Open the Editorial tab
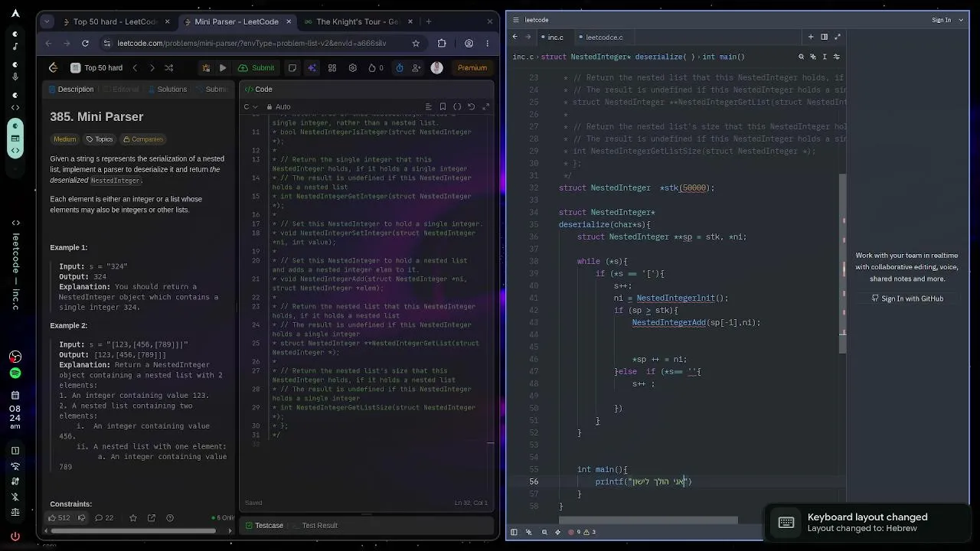This screenshot has width=980, height=551. 120,90
